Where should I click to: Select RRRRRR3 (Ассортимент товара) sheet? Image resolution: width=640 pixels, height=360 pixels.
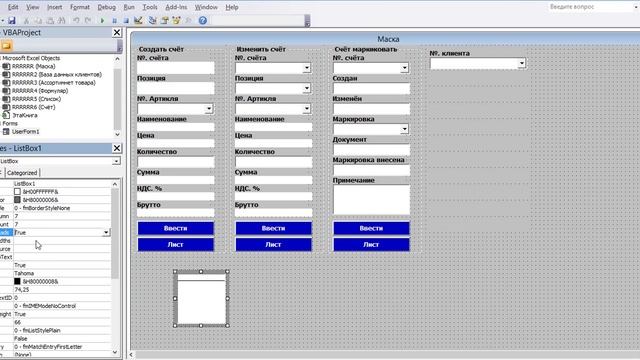[53, 82]
